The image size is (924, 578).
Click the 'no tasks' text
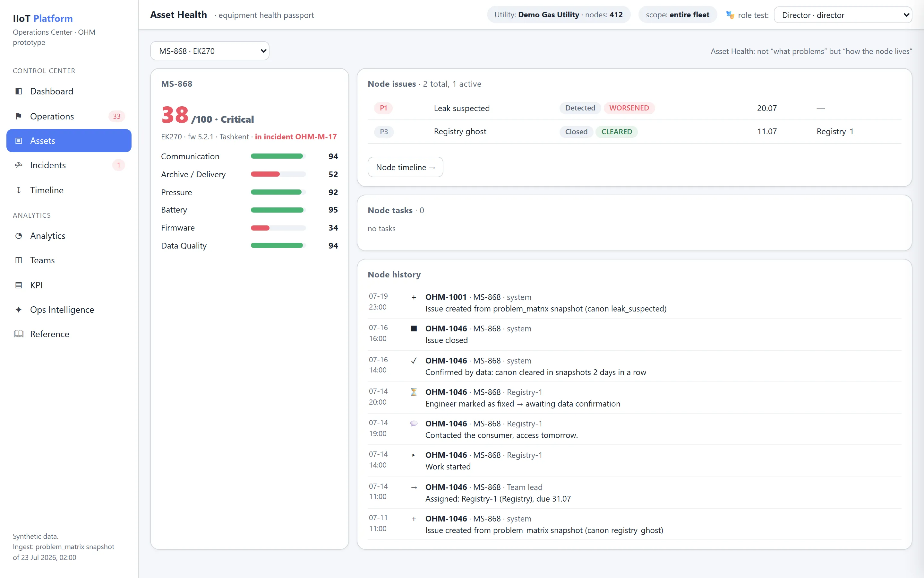[381, 229]
